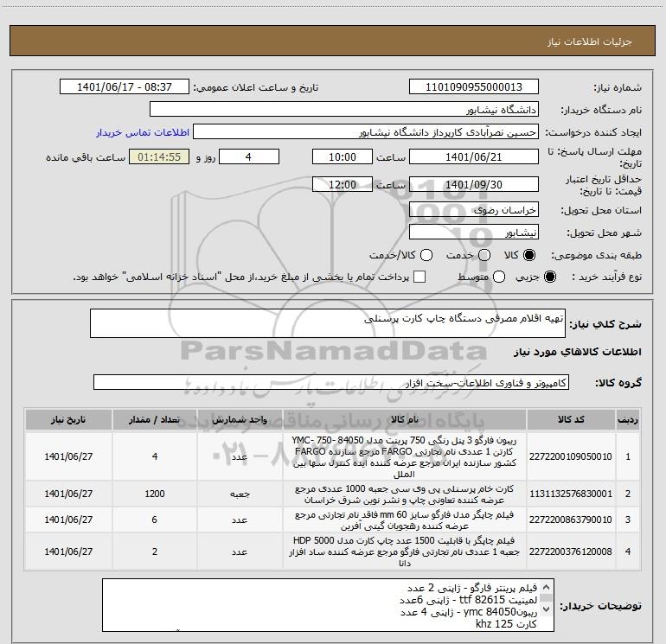This screenshot has height=644, width=666.
Task: Click the ریبون فارگو YMC-750-84050 item name
Action: pyautogui.click(x=405, y=456)
